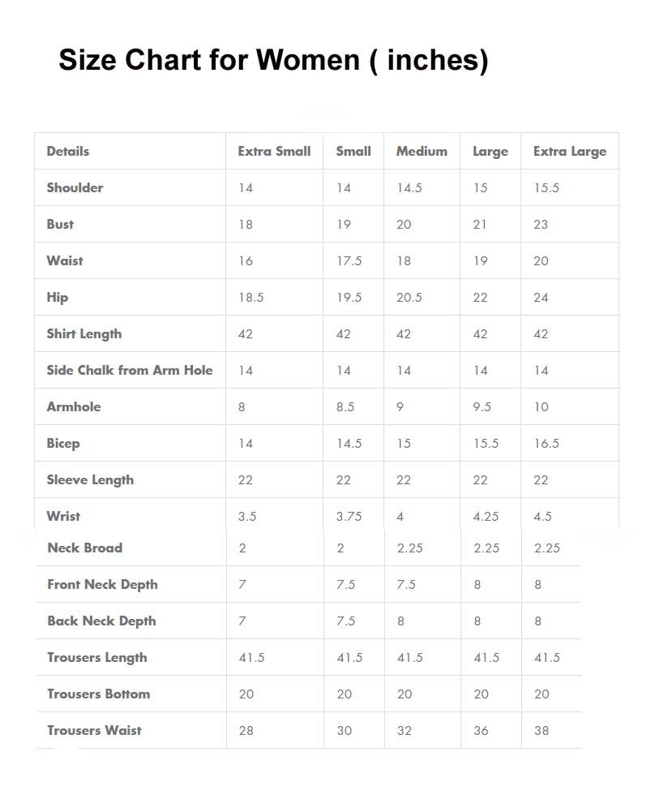Viewport: 668px width, 812px height.
Task: Click the Hip value 20.5 for Medium
Action: (x=409, y=297)
